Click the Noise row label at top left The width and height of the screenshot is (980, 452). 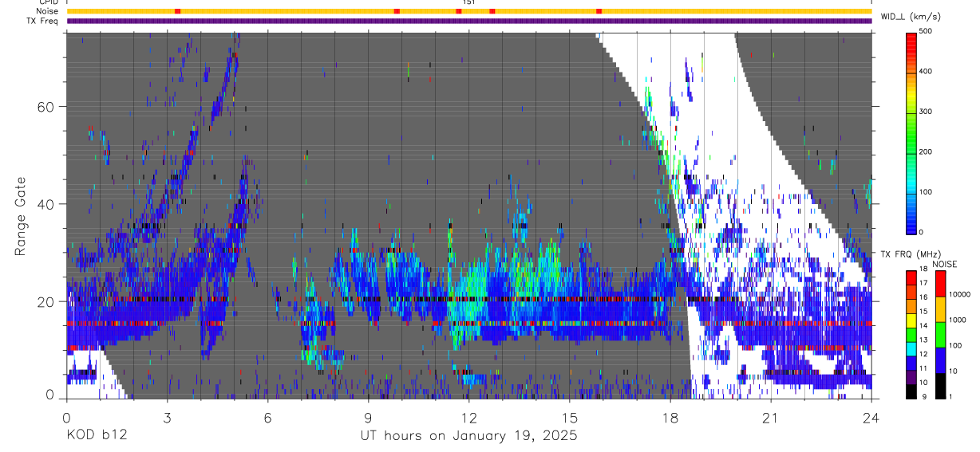point(48,11)
